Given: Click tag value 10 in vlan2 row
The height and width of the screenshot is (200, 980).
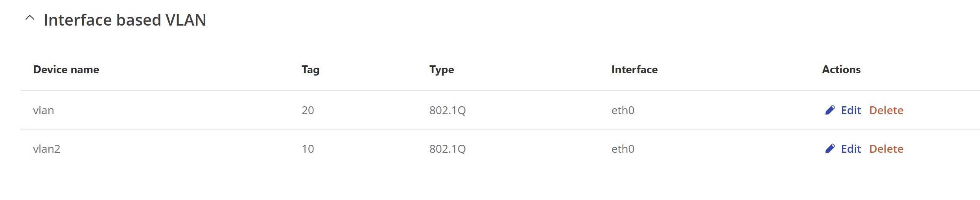Looking at the screenshot, I should [308, 149].
